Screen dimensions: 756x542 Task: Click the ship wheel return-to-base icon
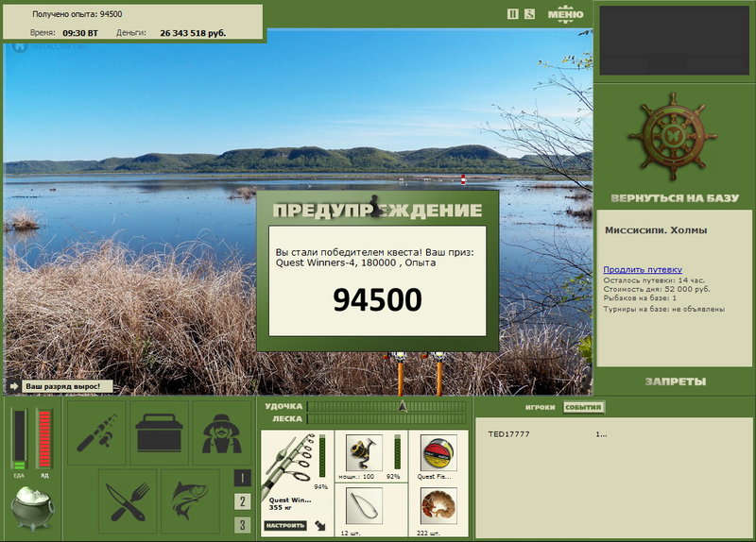(x=673, y=137)
